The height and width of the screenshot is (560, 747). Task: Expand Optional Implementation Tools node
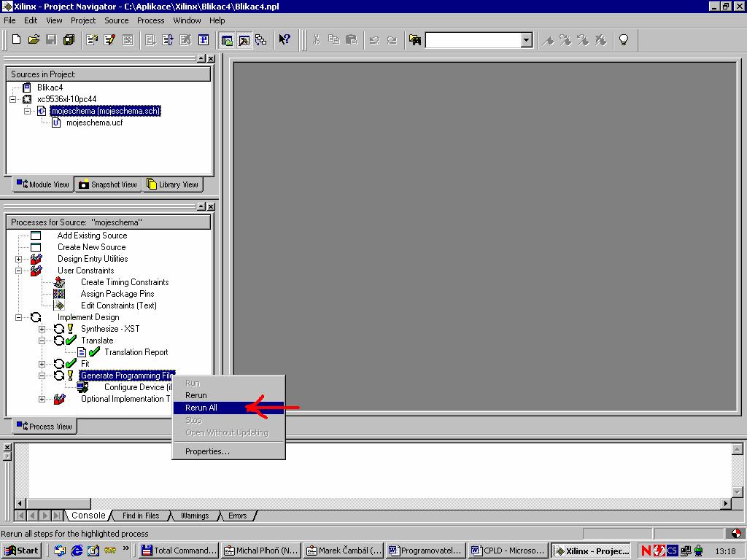point(42,400)
